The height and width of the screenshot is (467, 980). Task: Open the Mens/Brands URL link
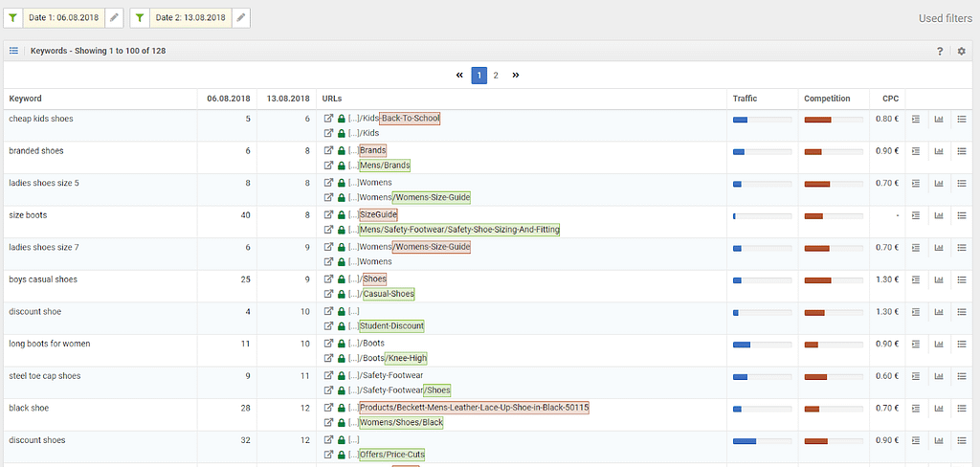385,166
